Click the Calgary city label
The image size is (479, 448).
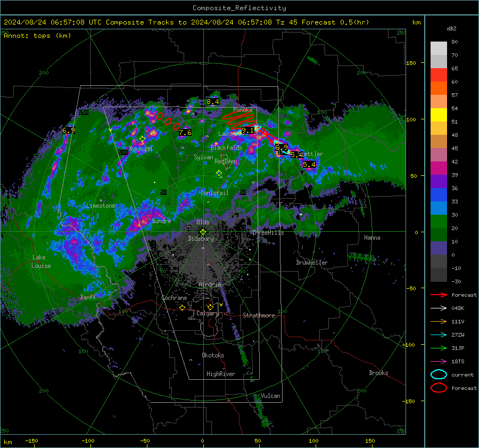[x=208, y=313]
